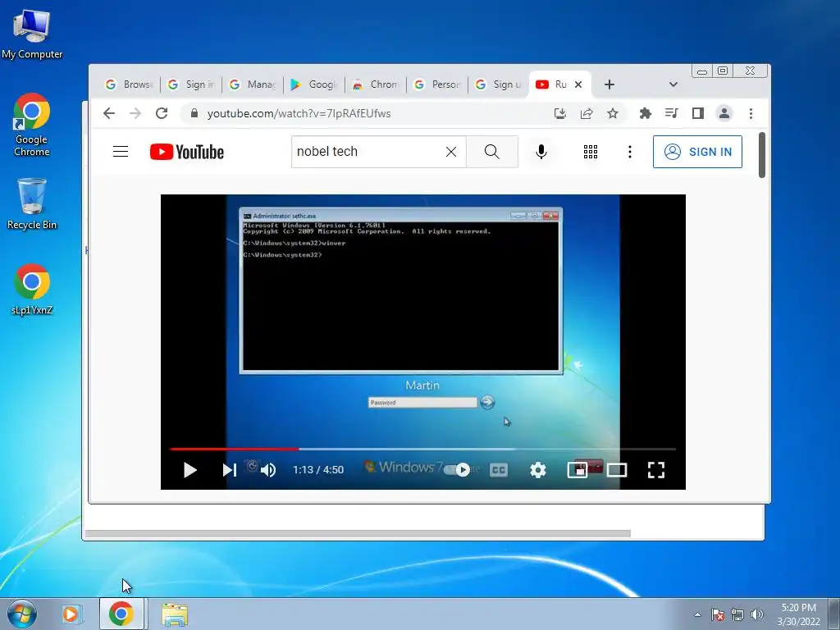Click the share this page icon
This screenshot has width=840, height=630.
tap(586, 113)
